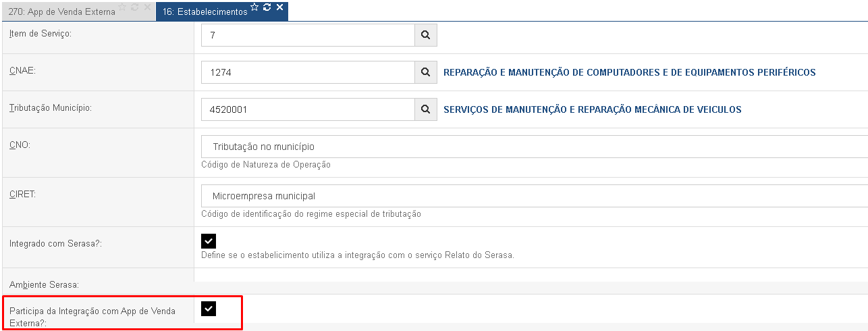Close the Estabelecimentos tab

[x=279, y=7]
